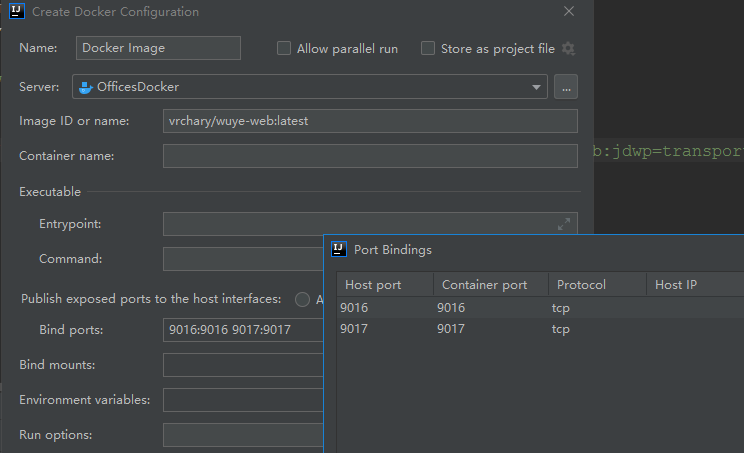
Task: Select the Publish exposed ports radio button
Action: pyautogui.click(x=302, y=299)
